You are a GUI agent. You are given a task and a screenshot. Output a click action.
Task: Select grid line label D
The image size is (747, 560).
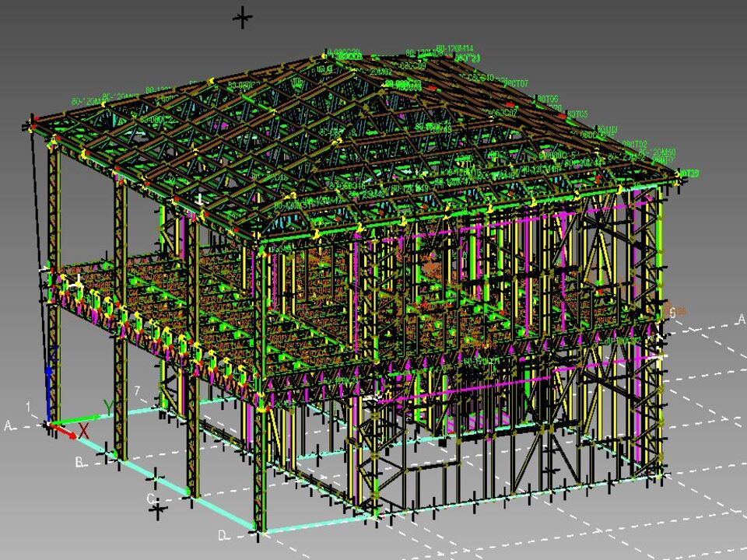click(222, 535)
